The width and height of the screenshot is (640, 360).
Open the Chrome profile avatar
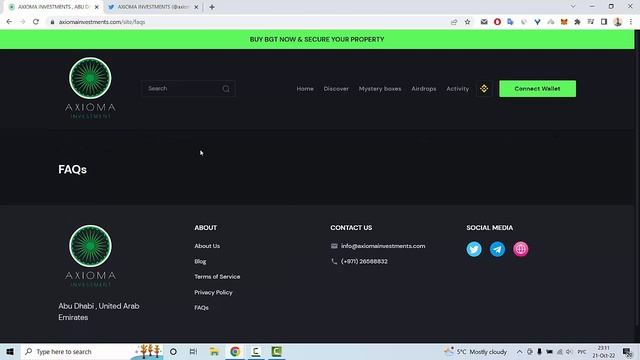click(x=618, y=22)
